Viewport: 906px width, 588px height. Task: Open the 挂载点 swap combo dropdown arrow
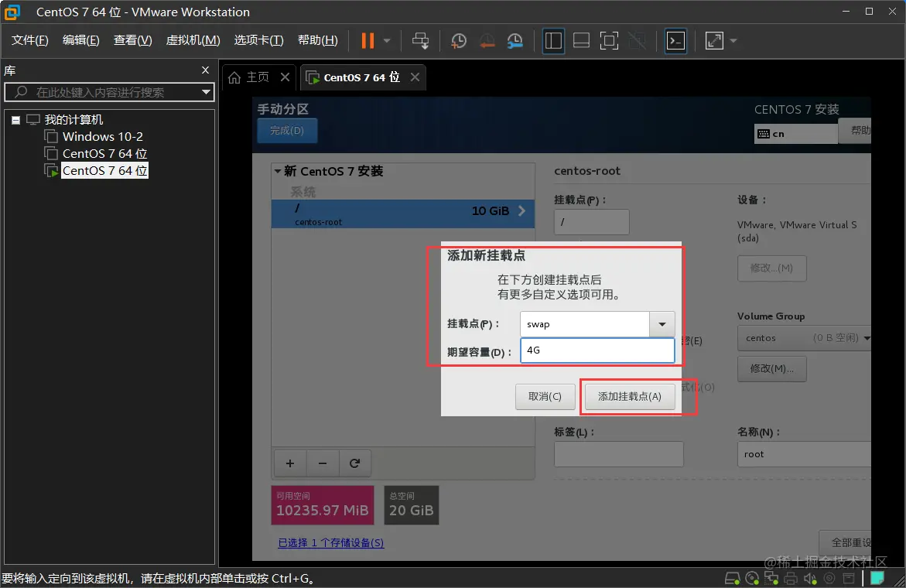pyautogui.click(x=662, y=324)
